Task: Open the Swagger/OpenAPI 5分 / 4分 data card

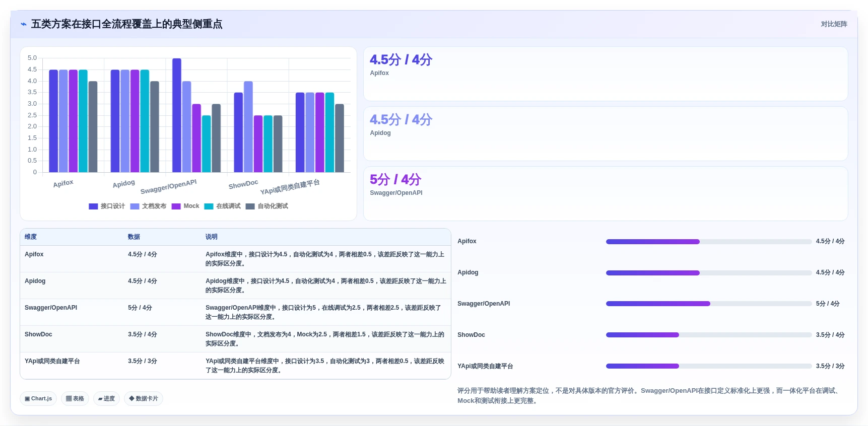Action: tap(606, 194)
